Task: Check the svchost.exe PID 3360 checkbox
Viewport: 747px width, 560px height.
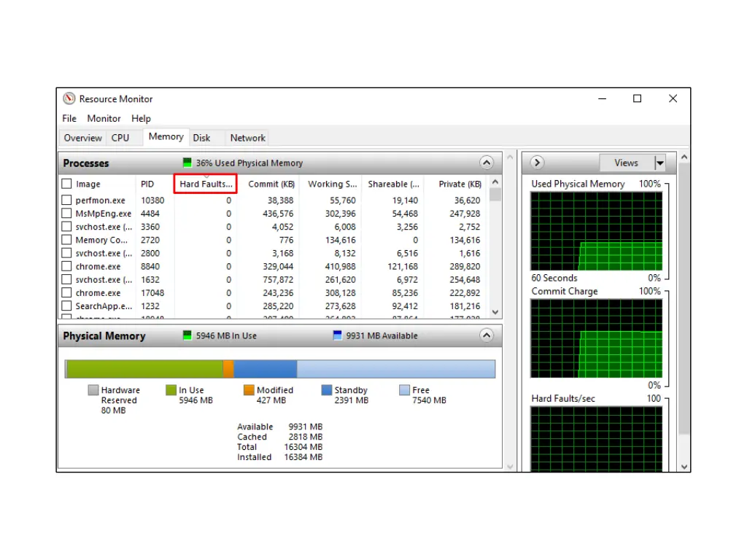Action: (66, 227)
